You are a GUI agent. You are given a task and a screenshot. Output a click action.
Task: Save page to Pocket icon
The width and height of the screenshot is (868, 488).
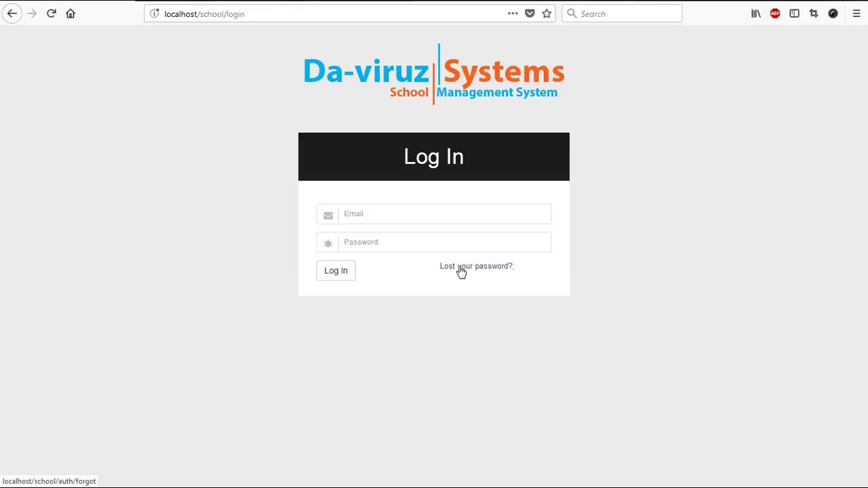(530, 14)
